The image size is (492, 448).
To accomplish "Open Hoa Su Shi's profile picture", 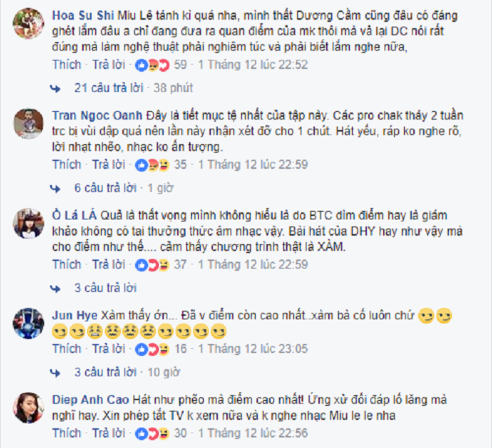I will pos(29,23).
